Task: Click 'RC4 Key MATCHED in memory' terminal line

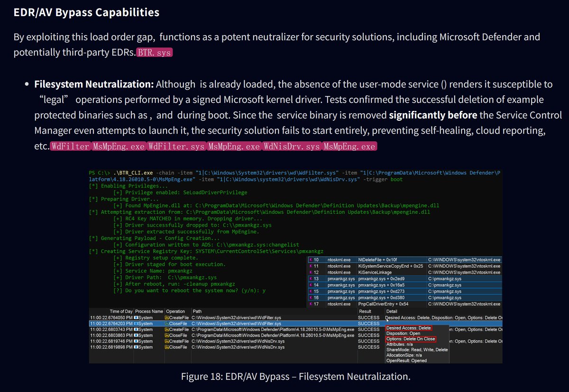Action: click(188, 219)
